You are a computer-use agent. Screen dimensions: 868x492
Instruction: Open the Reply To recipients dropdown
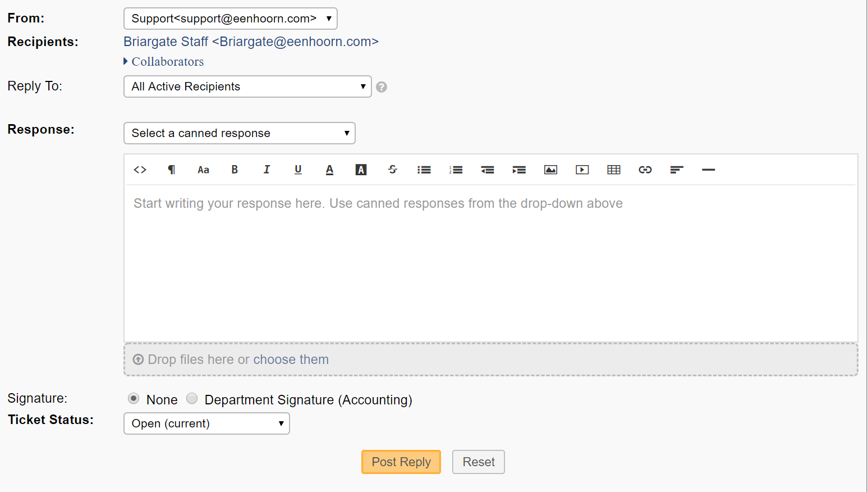[x=247, y=86]
